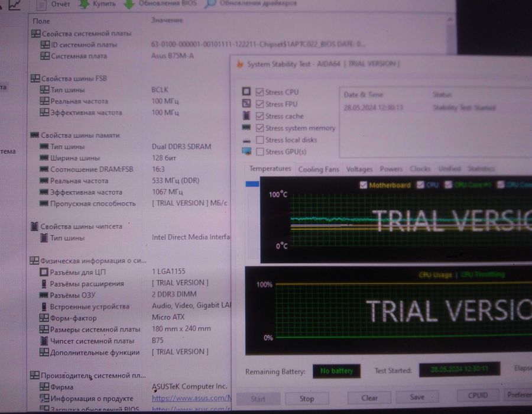Select the Micro ATX value

[x=168, y=317]
